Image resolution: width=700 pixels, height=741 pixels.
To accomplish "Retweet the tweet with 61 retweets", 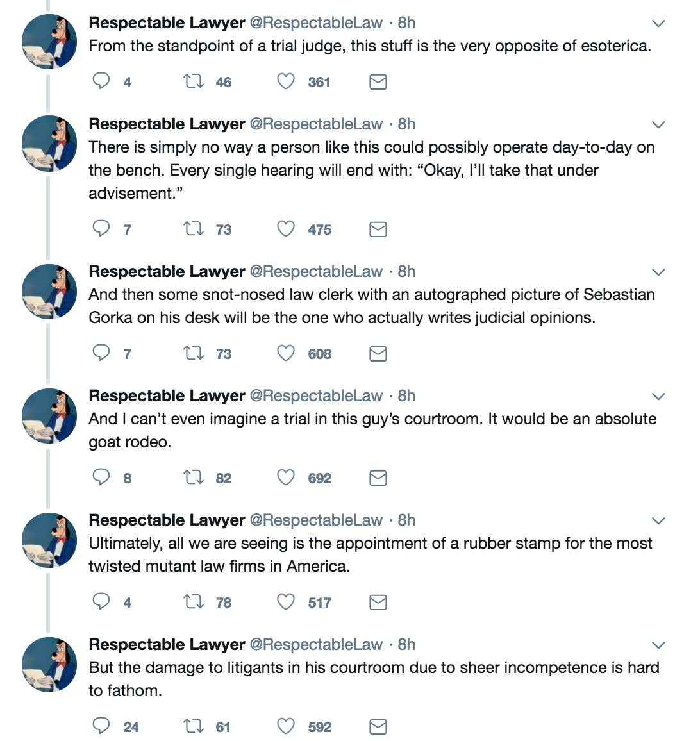I will pos(194,726).
